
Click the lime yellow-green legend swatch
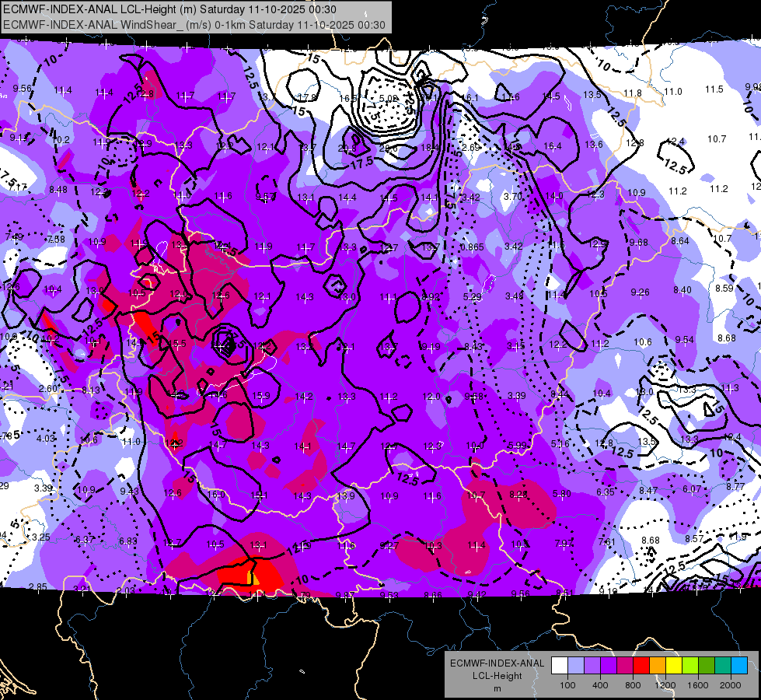690,666
